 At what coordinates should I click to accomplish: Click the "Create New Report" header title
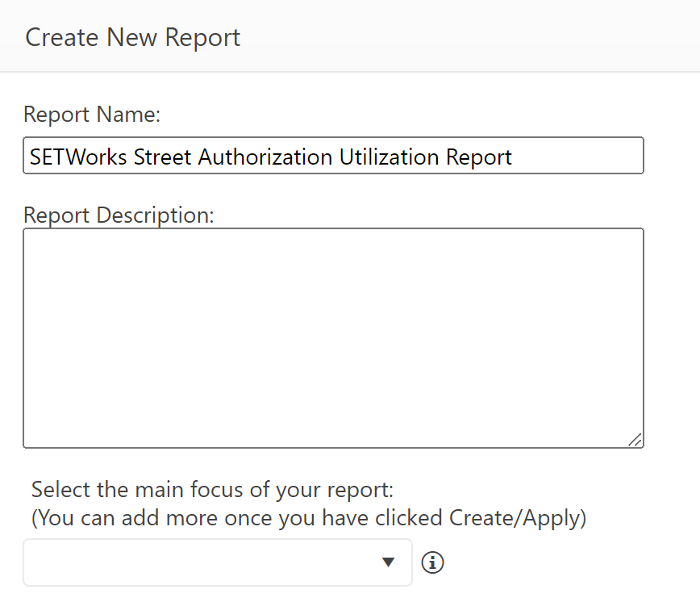tap(132, 37)
